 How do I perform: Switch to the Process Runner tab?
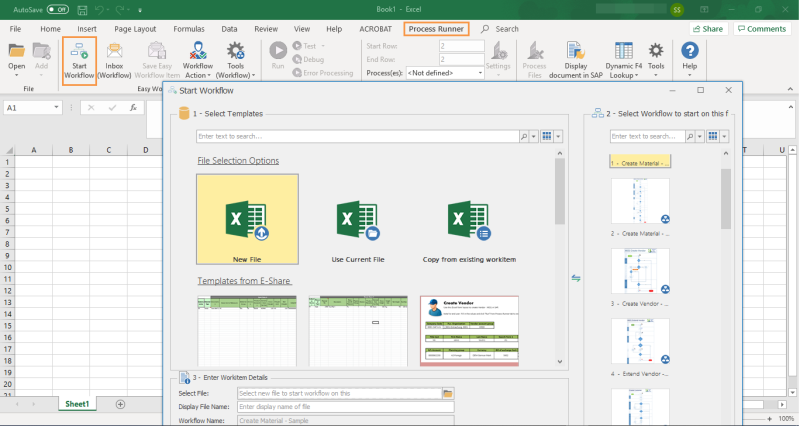(436, 29)
